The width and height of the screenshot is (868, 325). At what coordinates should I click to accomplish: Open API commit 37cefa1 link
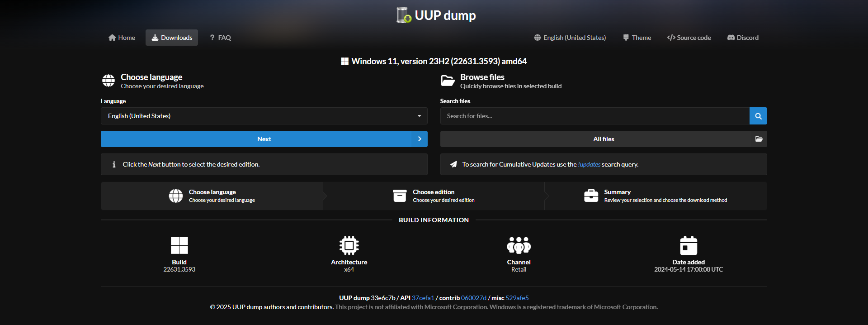(423, 298)
